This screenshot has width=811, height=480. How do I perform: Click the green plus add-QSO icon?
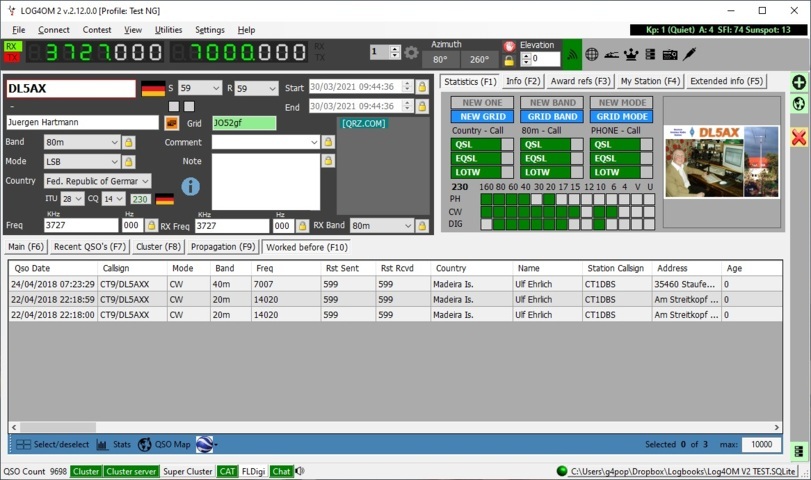click(799, 82)
